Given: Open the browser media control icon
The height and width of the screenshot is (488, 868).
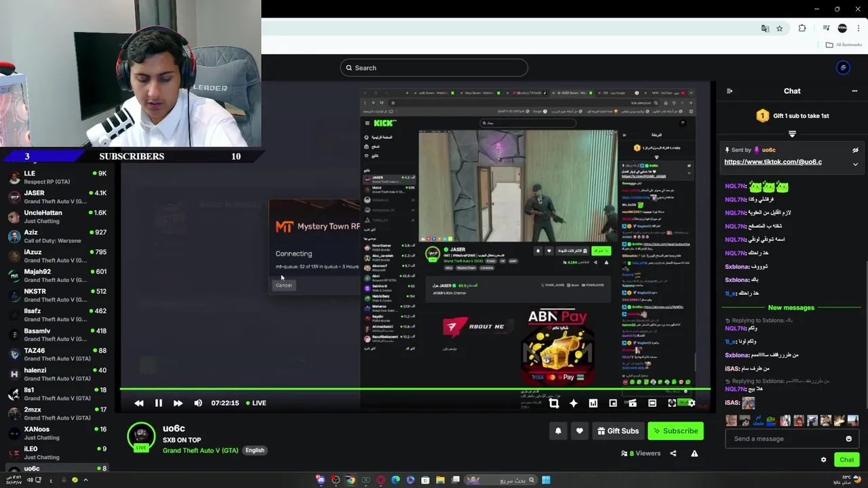Looking at the screenshot, I should (x=826, y=28).
